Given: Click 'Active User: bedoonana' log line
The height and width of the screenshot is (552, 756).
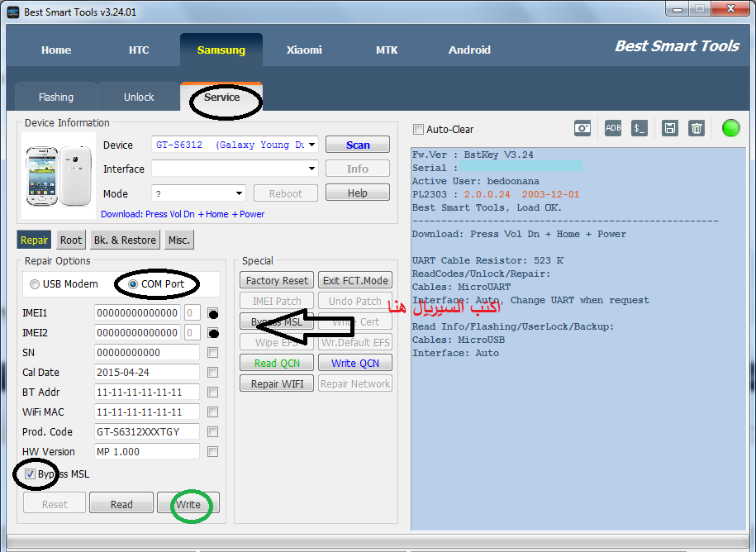Looking at the screenshot, I should pyautogui.click(x=475, y=181).
